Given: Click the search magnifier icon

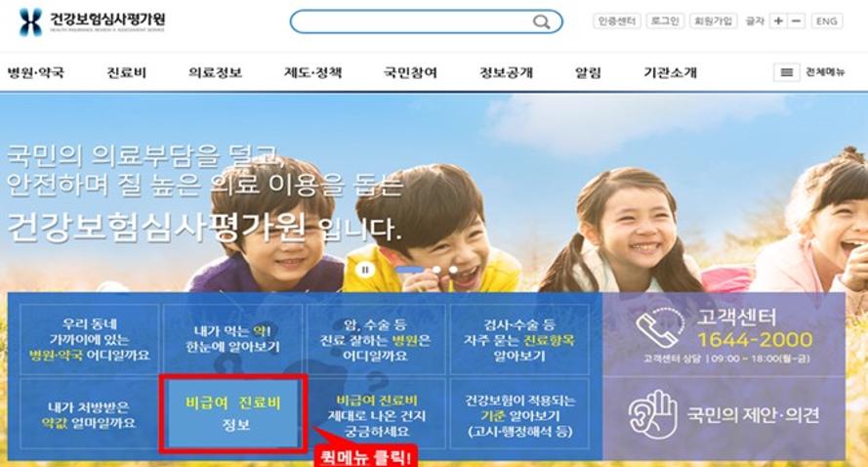Looking at the screenshot, I should 541,22.
